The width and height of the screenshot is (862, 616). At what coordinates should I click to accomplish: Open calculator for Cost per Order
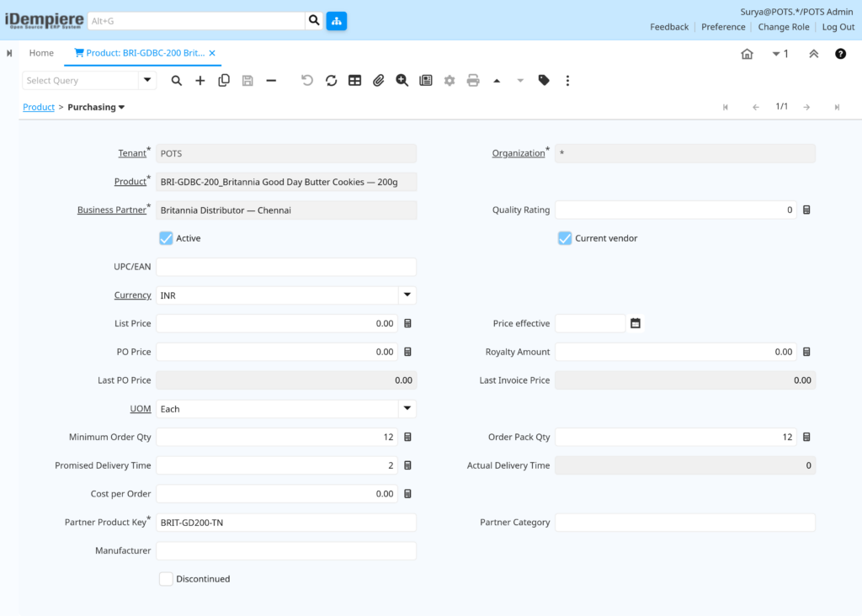[x=408, y=494]
